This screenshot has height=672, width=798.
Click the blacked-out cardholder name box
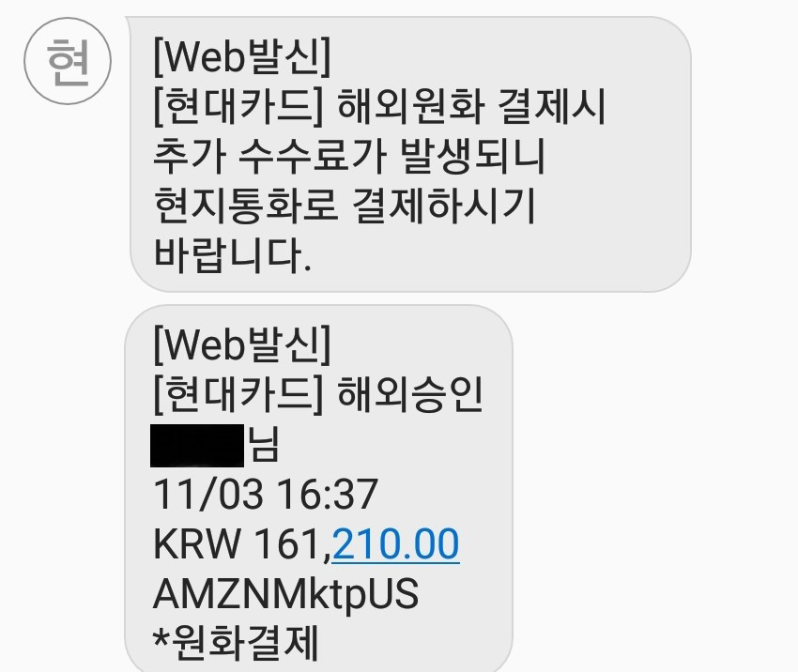point(197,445)
